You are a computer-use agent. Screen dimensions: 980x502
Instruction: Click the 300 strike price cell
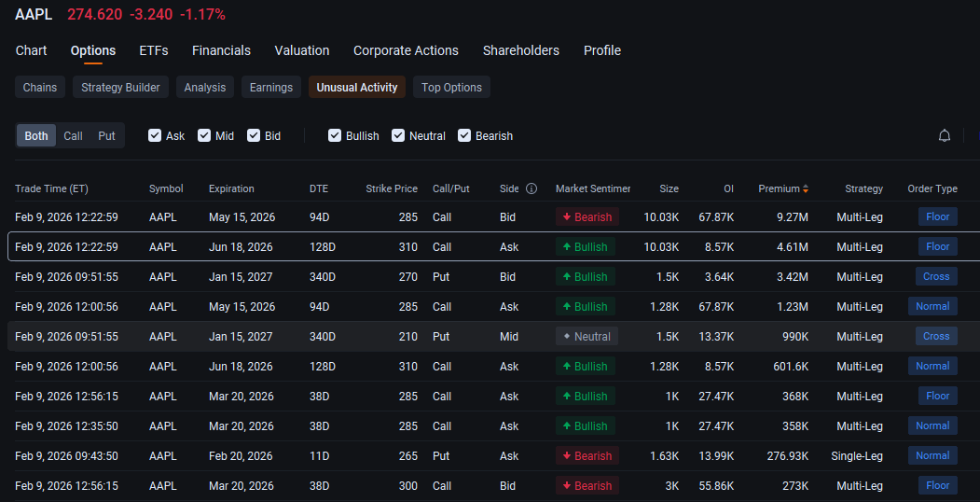(408, 486)
